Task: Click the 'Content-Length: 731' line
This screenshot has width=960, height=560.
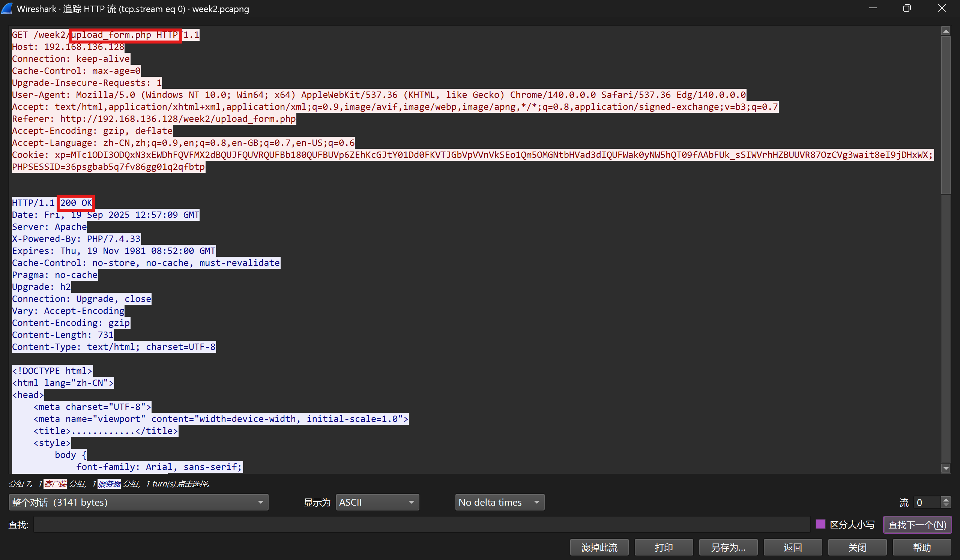Action: tap(63, 335)
